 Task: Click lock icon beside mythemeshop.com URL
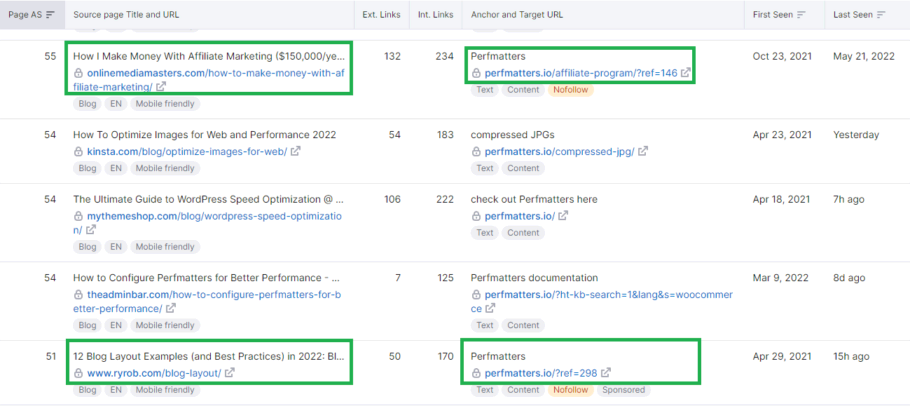click(x=78, y=216)
